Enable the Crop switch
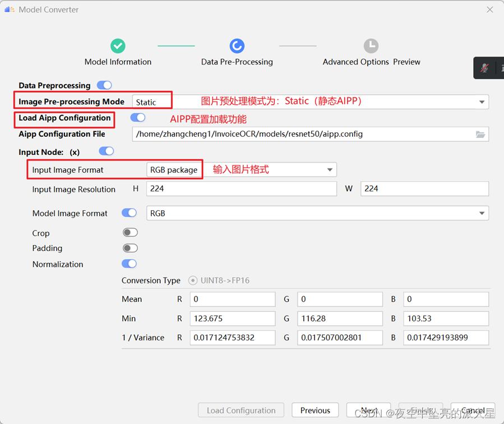Screen dimensions: 504x424 click(130, 232)
